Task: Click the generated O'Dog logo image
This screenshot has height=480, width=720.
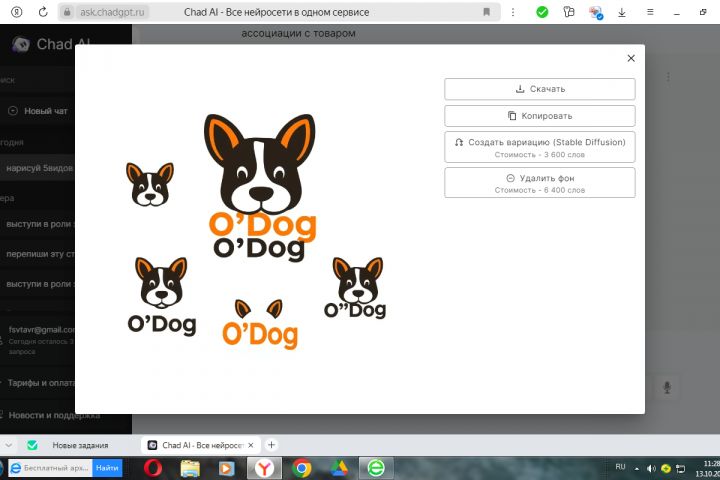Action: [257, 231]
